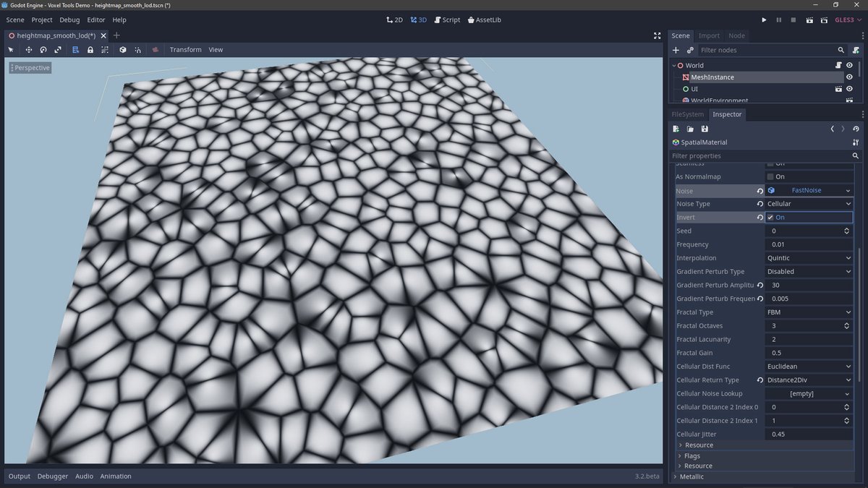Create a new resource in Inspector

[676, 129]
